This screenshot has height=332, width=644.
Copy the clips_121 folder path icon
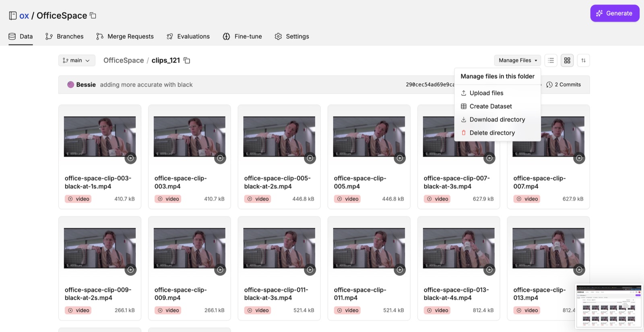pyautogui.click(x=187, y=60)
